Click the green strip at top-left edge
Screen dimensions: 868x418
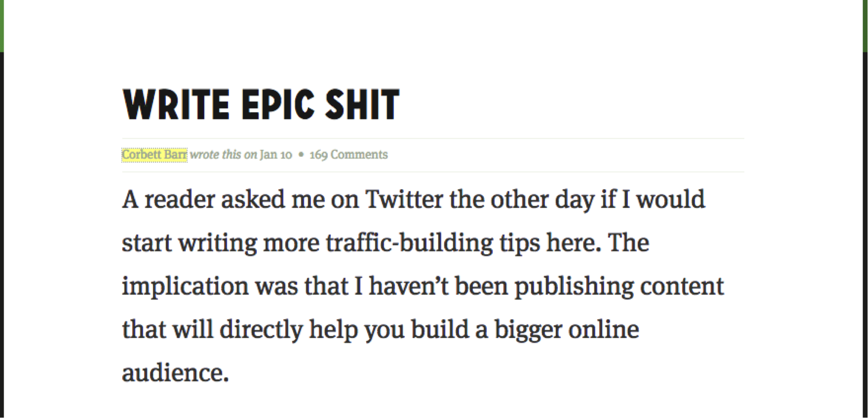[x=2, y=26]
